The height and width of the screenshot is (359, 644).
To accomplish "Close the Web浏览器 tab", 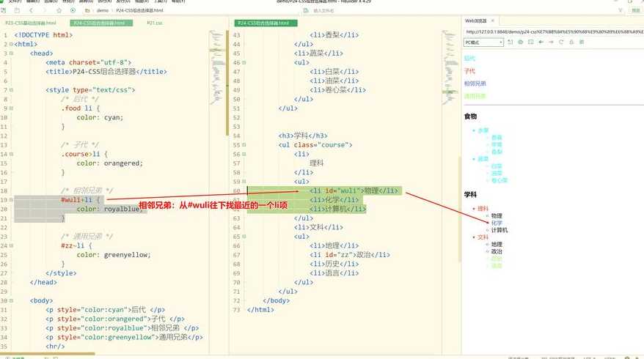I will click(x=492, y=21).
